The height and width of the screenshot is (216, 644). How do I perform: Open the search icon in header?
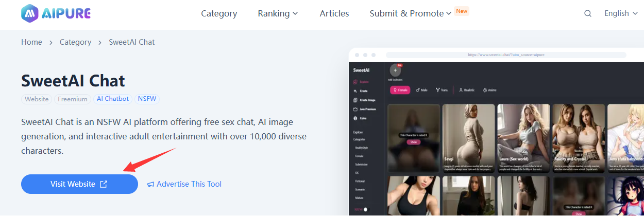(x=588, y=14)
